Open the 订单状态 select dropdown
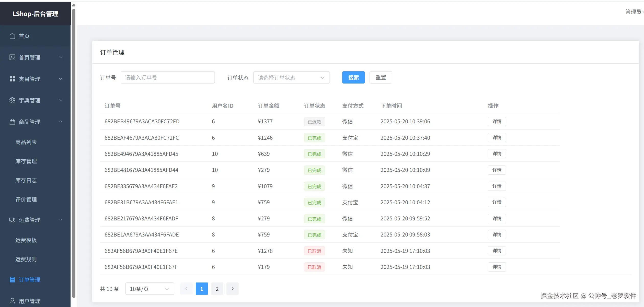This screenshot has height=307, width=644. tap(291, 77)
